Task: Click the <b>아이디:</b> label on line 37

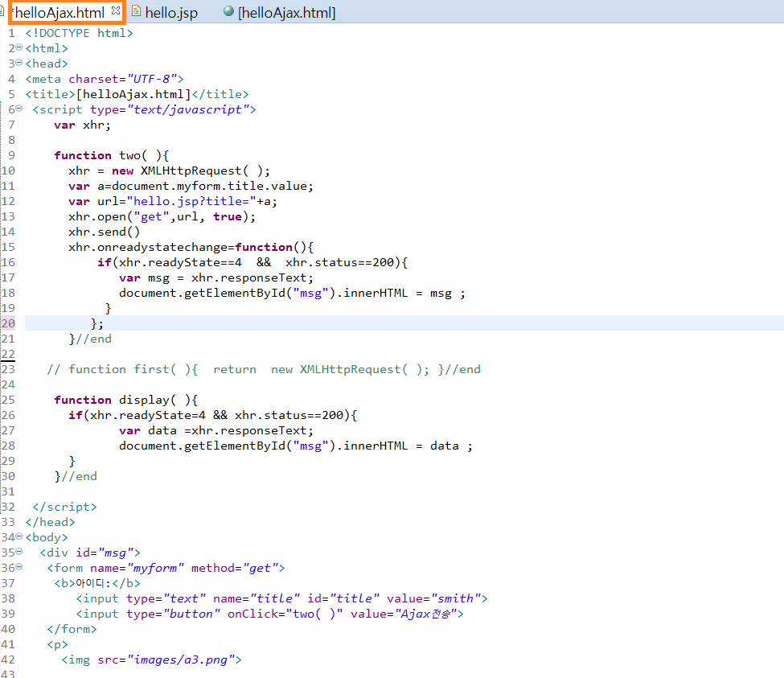Action: click(97, 584)
